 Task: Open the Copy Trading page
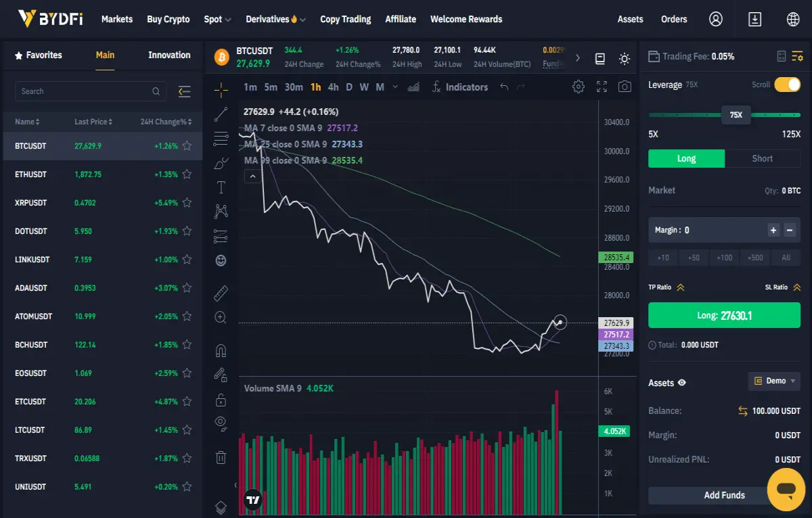pyautogui.click(x=346, y=19)
